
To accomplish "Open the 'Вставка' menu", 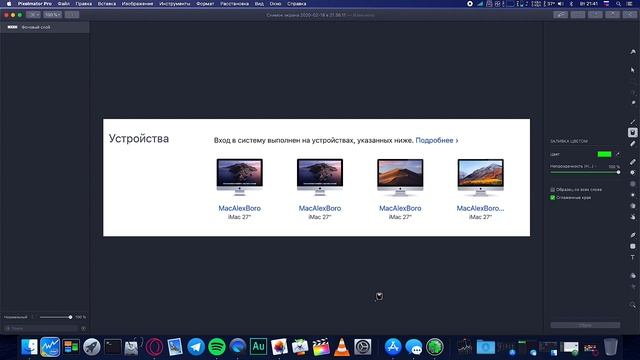I will (x=107, y=4).
